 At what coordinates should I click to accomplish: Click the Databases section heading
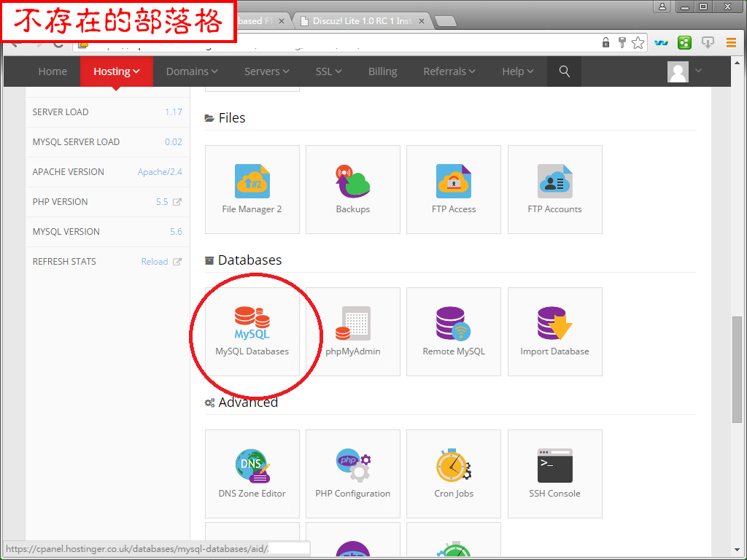(x=249, y=260)
